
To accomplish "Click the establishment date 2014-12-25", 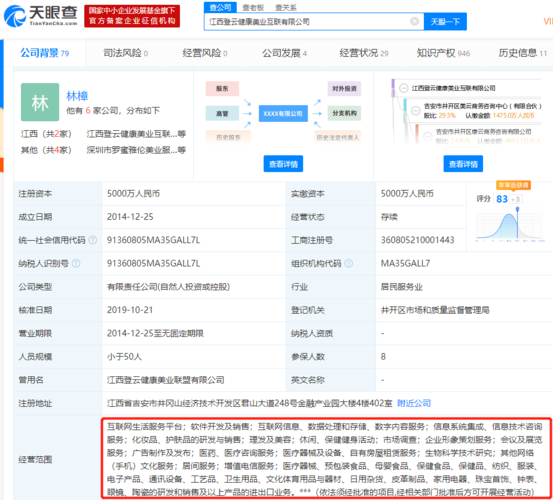I will tap(130, 217).
